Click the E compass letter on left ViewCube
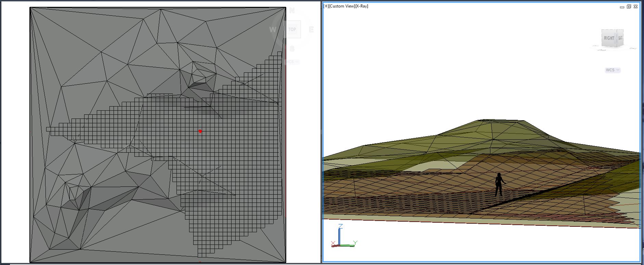Screen dimensions: 644x265 (311, 30)
